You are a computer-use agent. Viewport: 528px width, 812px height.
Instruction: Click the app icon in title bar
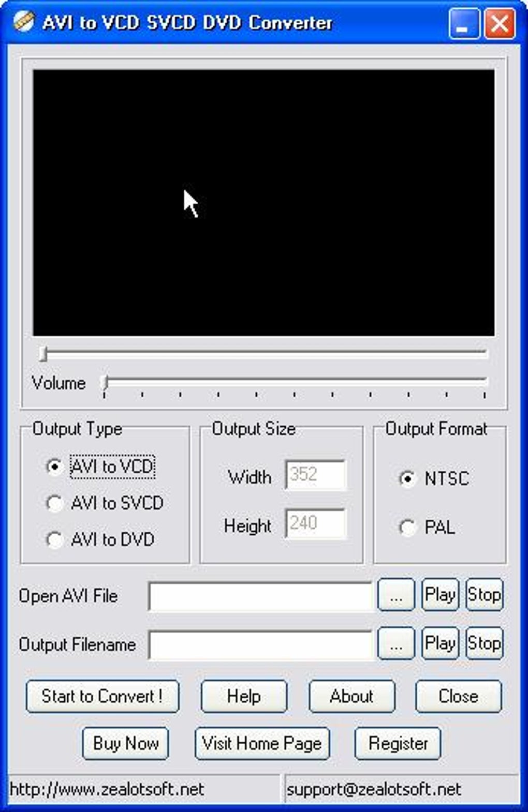point(23,22)
